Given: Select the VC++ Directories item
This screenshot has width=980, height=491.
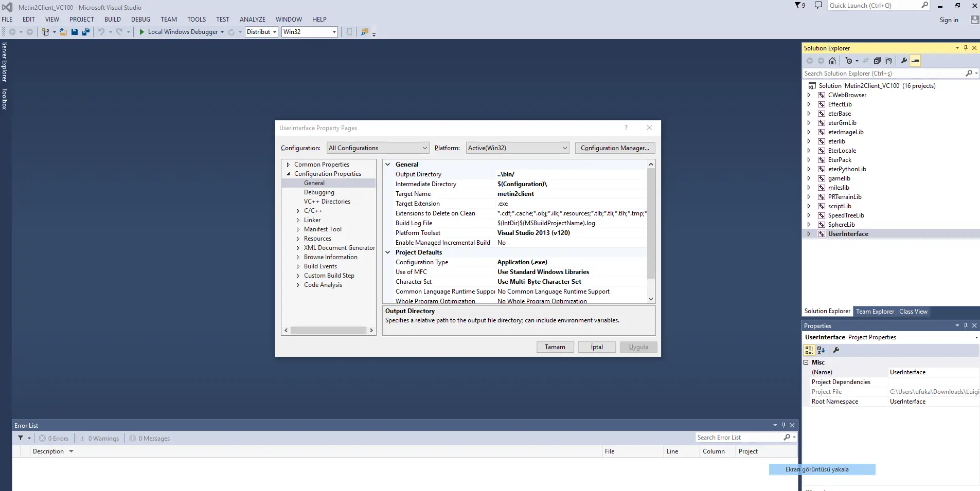Looking at the screenshot, I should [x=327, y=202].
